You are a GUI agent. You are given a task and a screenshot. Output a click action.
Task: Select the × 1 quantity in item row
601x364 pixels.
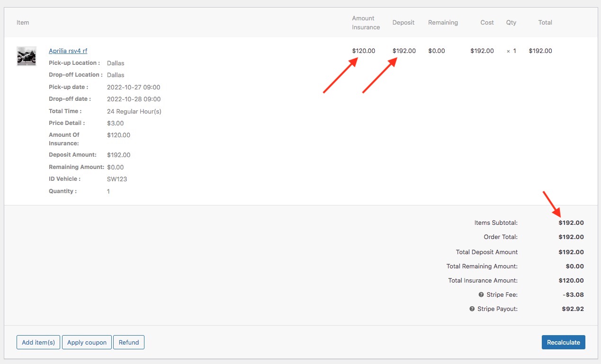pos(511,51)
